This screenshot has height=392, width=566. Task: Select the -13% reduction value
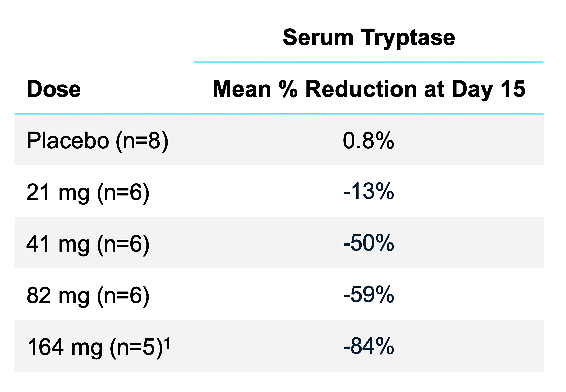pyautogui.click(x=368, y=191)
